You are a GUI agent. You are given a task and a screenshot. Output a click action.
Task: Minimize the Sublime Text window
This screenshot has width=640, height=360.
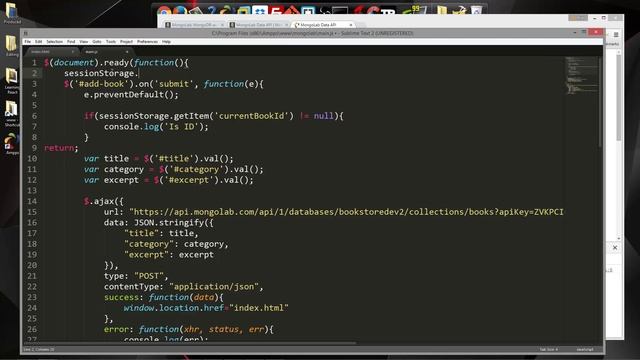575,32
